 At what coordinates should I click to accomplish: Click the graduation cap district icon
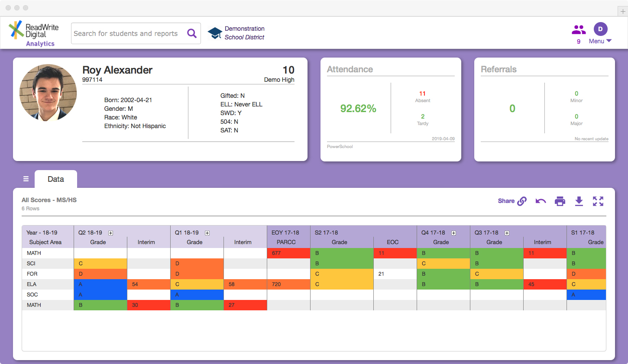point(215,32)
